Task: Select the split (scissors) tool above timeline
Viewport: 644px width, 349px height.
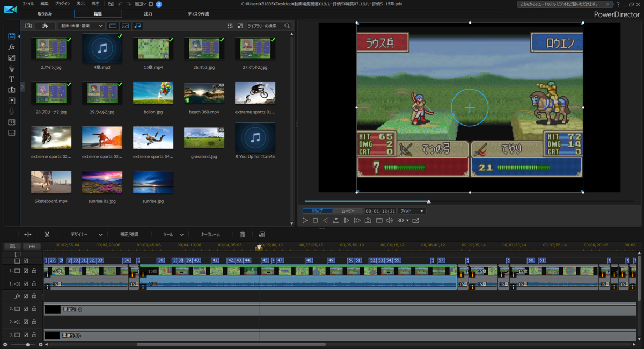Action: click(x=47, y=235)
